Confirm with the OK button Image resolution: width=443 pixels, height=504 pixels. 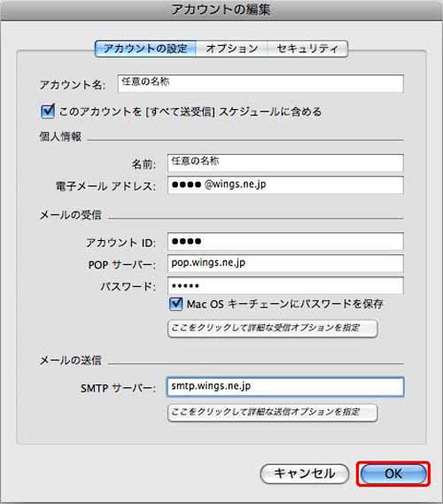tap(393, 474)
